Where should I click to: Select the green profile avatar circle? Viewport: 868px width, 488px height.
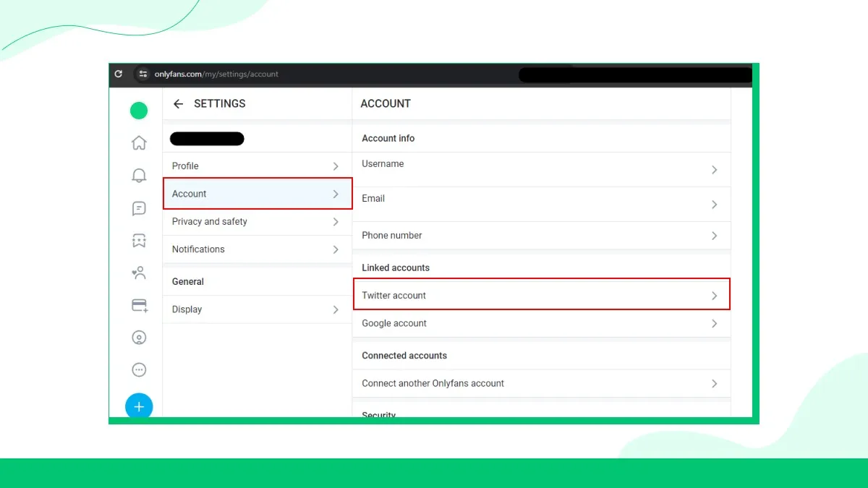click(139, 110)
